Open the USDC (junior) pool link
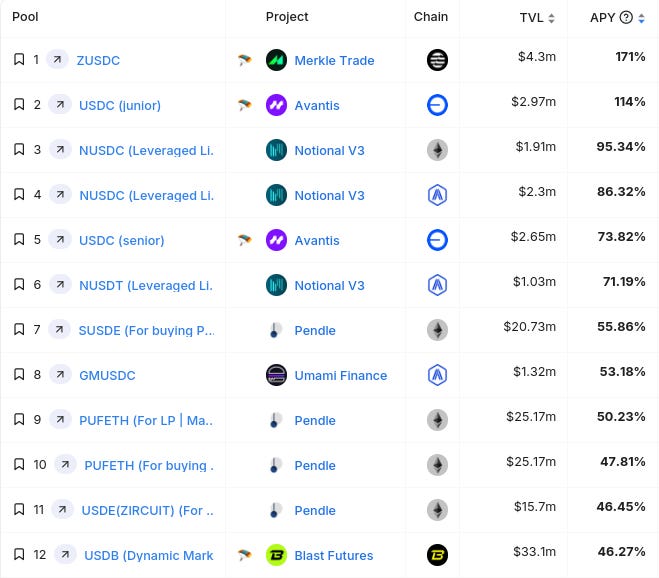 pos(120,106)
